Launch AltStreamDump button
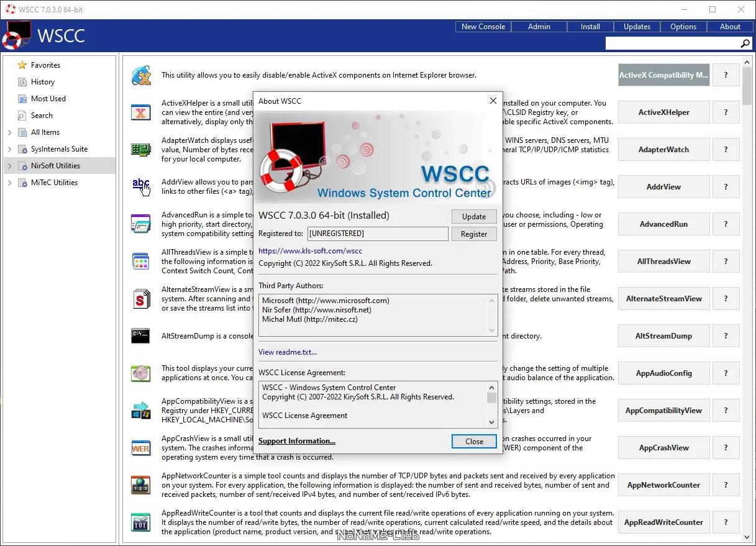756x546 pixels. pyautogui.click(x=664, y=336)
